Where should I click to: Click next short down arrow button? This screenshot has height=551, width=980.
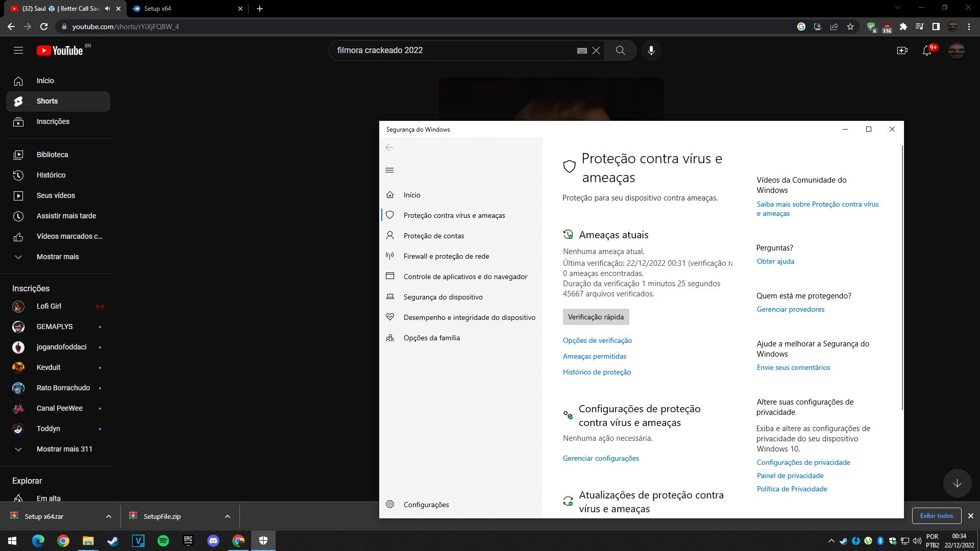coord(957,483)
